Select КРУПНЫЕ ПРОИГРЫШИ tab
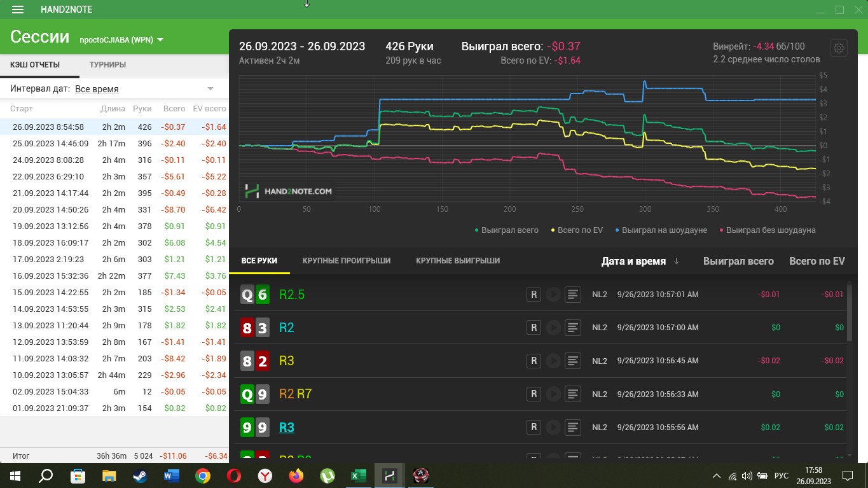868x488 pixels. click(347, 261)
